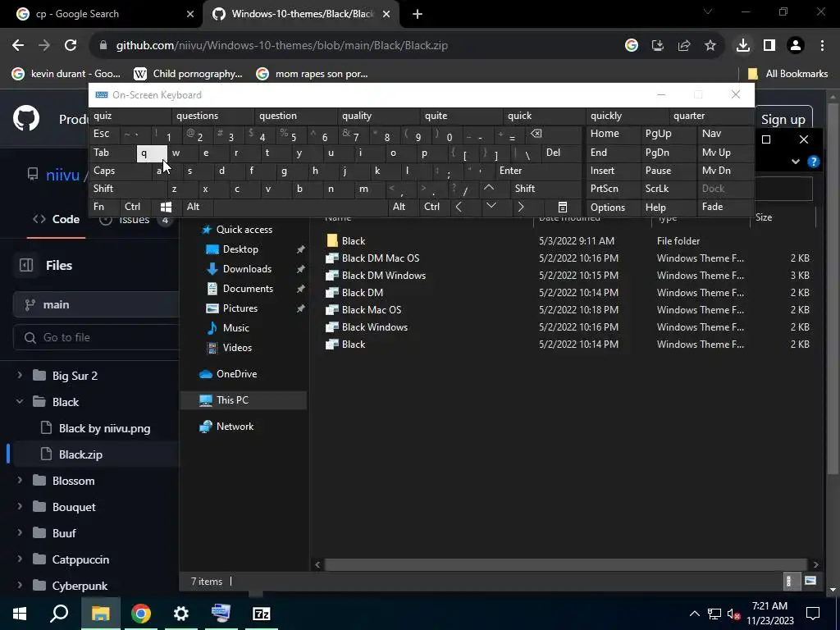
Task: Toggle the Fn key on keyboard
Action: [x=105, y=207]
